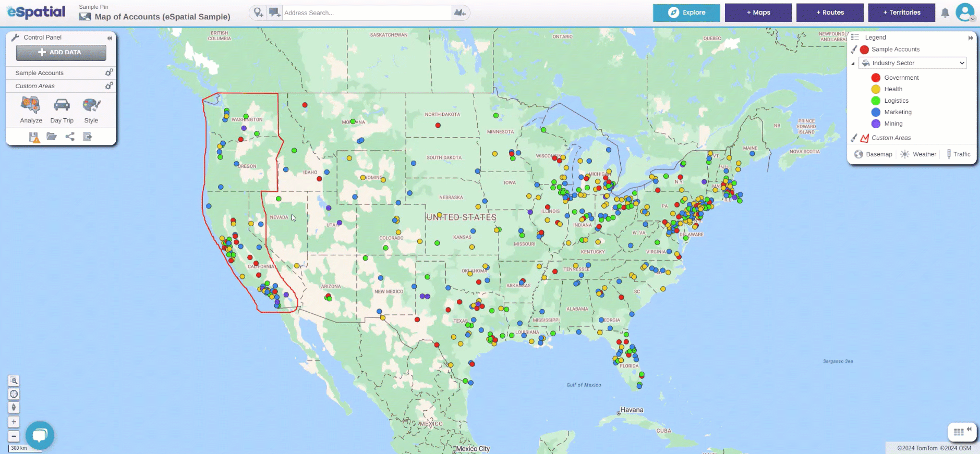
Task: Open the Style palette tool
Action: pos(91,110)
